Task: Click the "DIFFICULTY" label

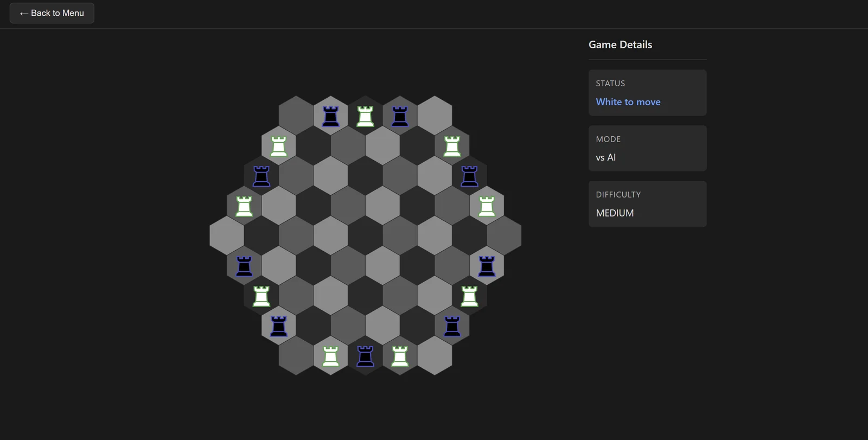Action: [618, 195]
